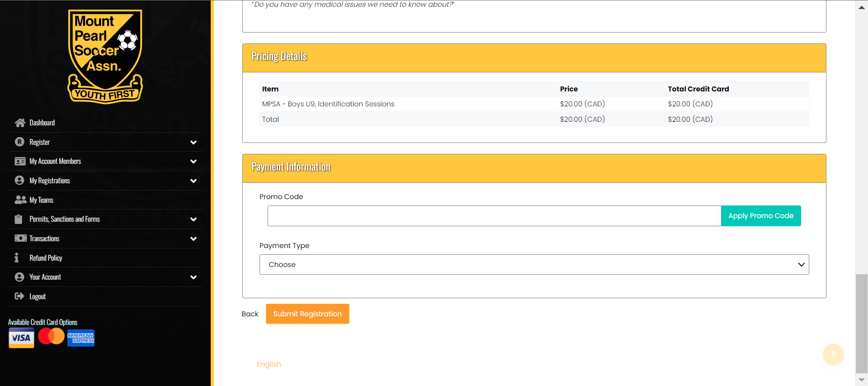
Task: Click the My Registrations user icon
Action: (x=19, y=181)
